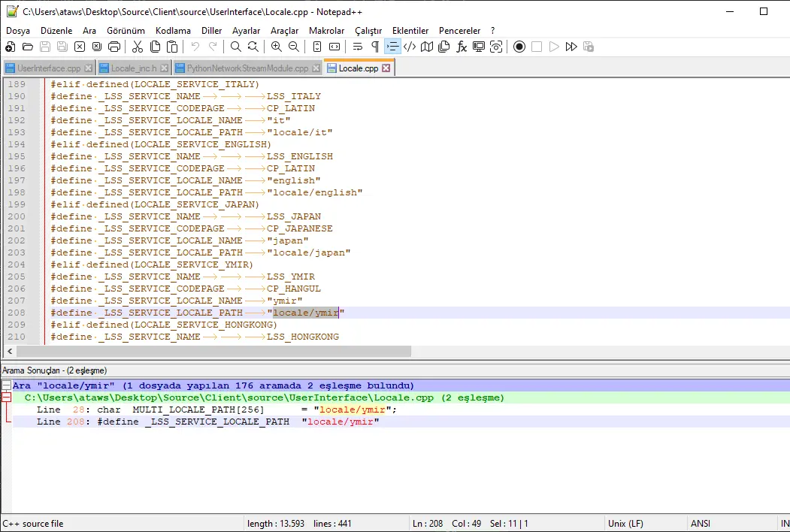Click the Open file folder icon
Screen dimensions: 790x532
28,47
